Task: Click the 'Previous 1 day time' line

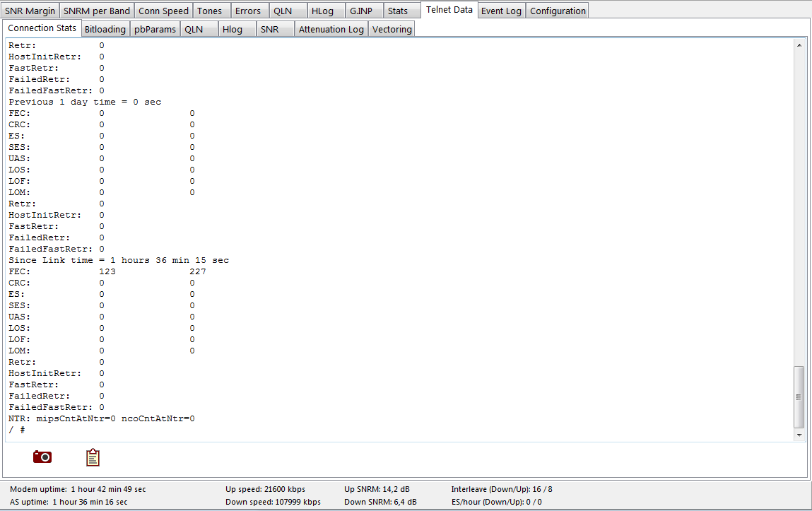Action: click(85, 102)
